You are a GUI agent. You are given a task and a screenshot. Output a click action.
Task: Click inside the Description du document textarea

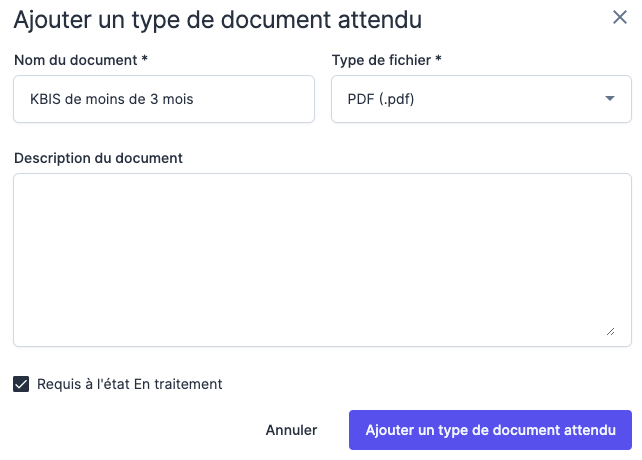[x=320, y=260]
